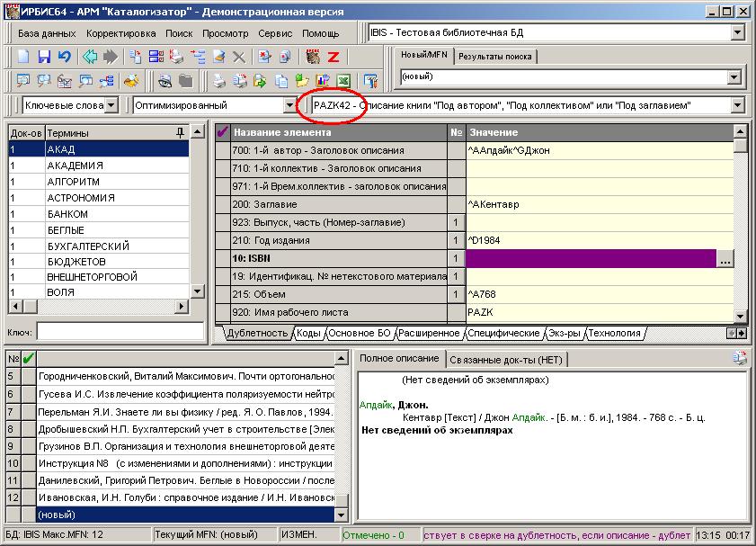Click the ellipsis button in ISBN row
The width and height of the screenshot is (756, 546).
(x=725, y=259)
